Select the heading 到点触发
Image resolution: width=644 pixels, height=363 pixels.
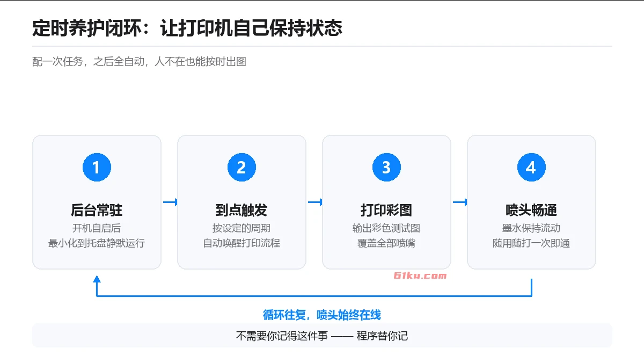tap(241, 210)
